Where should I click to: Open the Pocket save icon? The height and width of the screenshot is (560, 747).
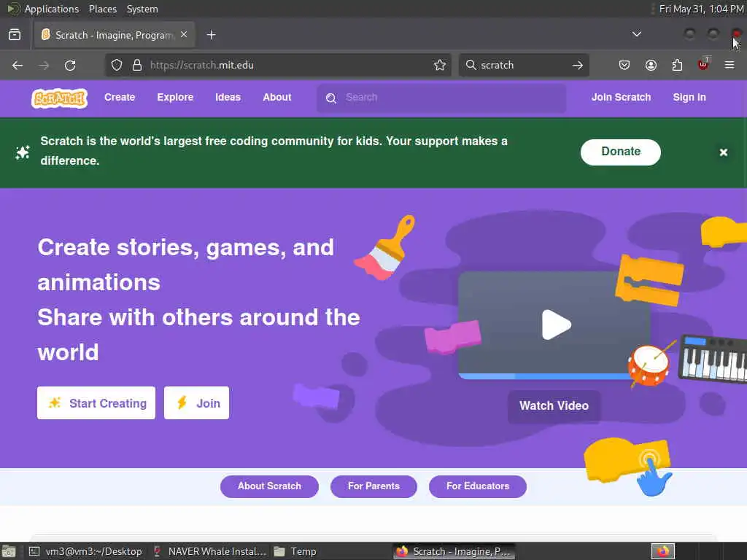click(x=624, y=65)
